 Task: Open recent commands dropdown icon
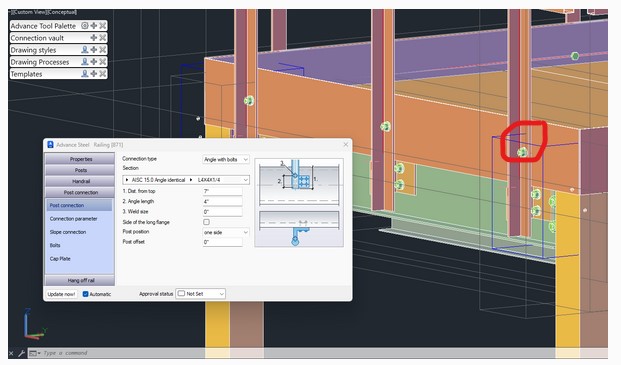(35, 353)
